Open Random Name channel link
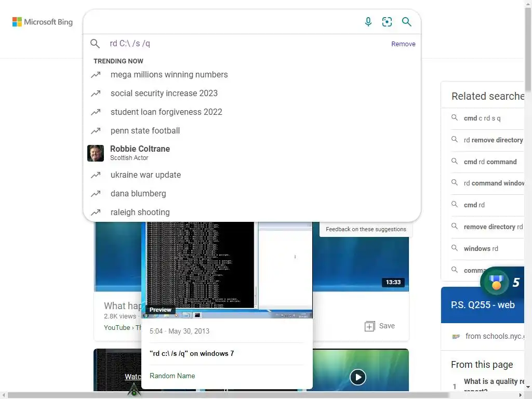 click(172, 376)
